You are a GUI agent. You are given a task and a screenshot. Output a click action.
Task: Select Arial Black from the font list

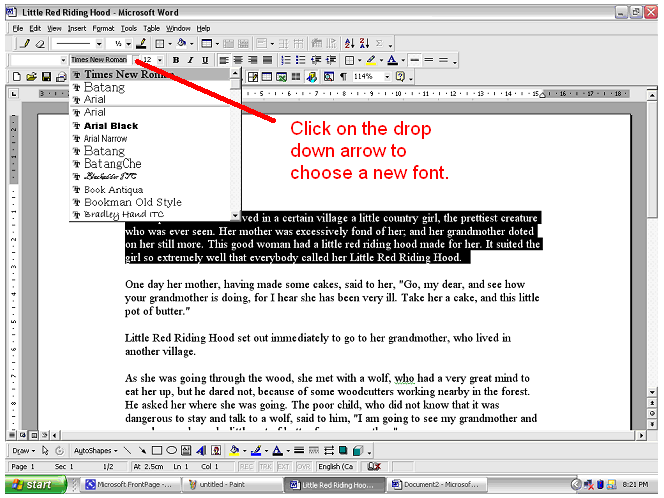111,126
